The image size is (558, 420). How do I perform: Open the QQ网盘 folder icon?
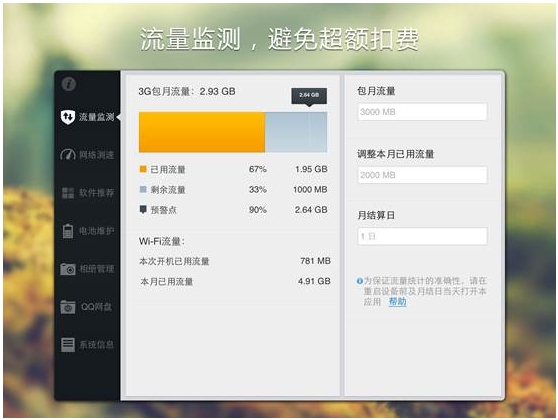68,307
